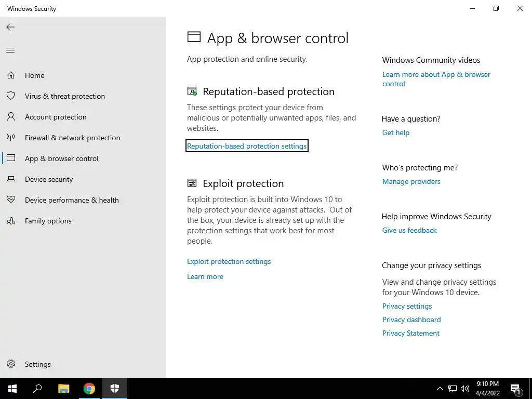Click the Get help link
This screenshot has width=532, height=399.
pos(395,132)
